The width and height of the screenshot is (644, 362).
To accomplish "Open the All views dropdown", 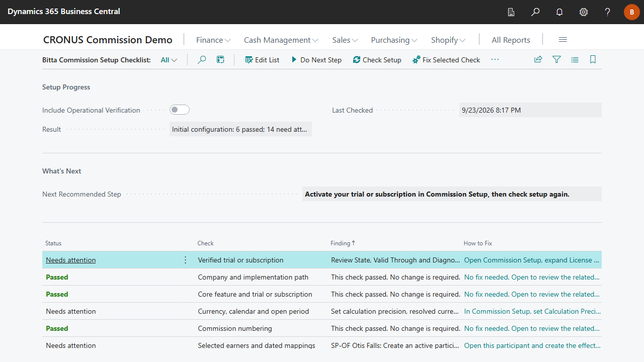I will click(169, 60).
